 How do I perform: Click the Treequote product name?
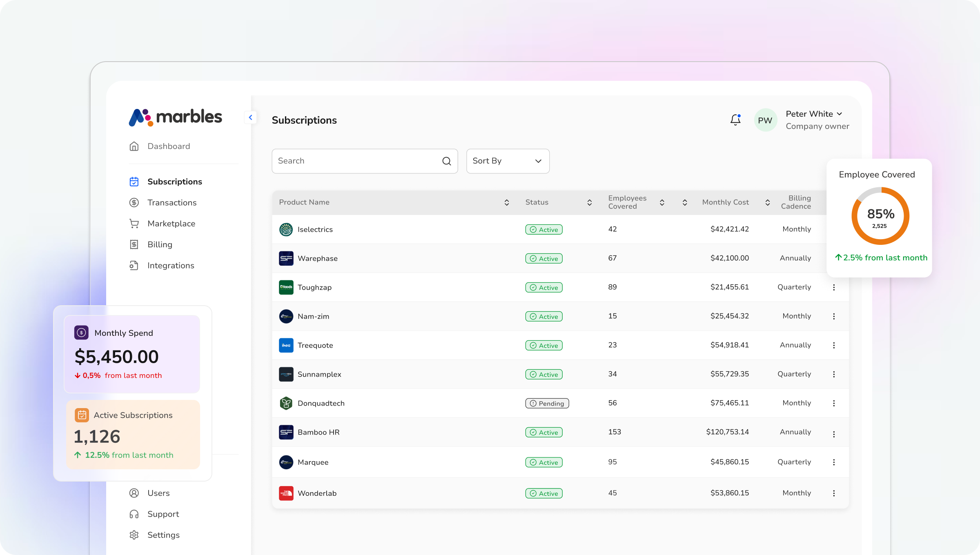[315, 345]
